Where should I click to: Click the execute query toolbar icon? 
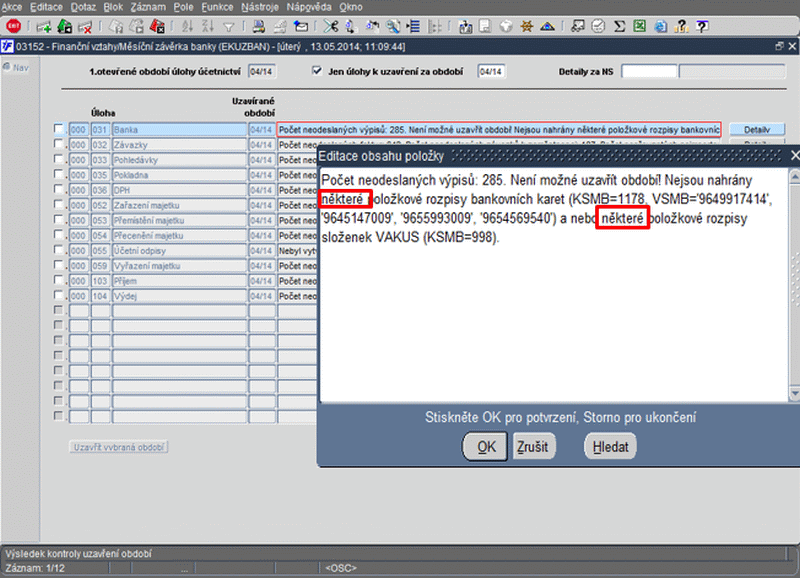coord(137,27)
